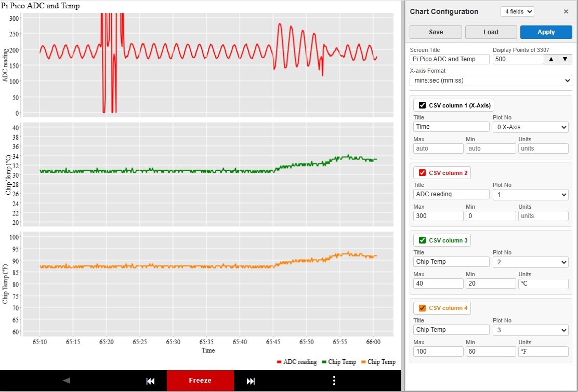Viewport: 578px width, 392px height.
Task: Decrease display points with down arrow
Action: click(x=565, y=59)
